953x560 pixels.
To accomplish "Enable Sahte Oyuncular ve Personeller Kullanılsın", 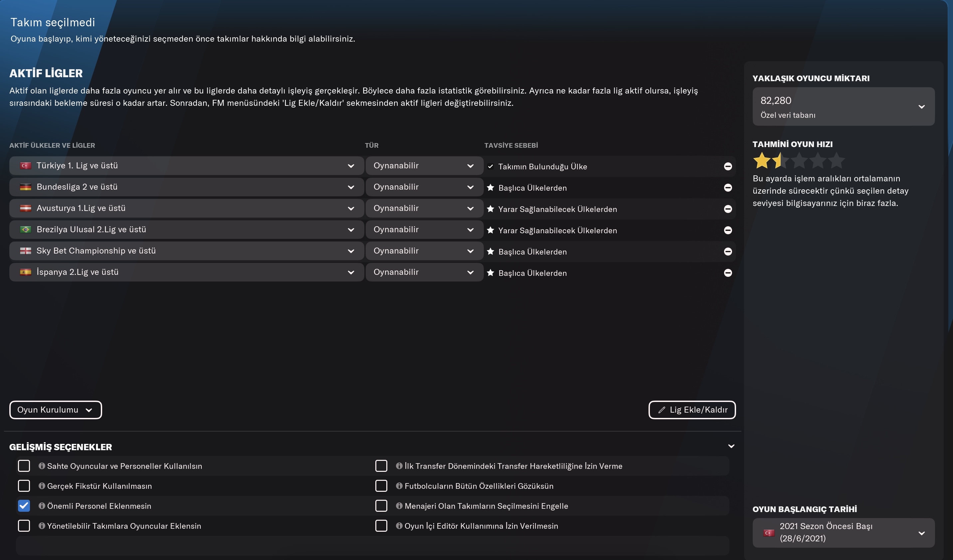I will coord(24,466).
